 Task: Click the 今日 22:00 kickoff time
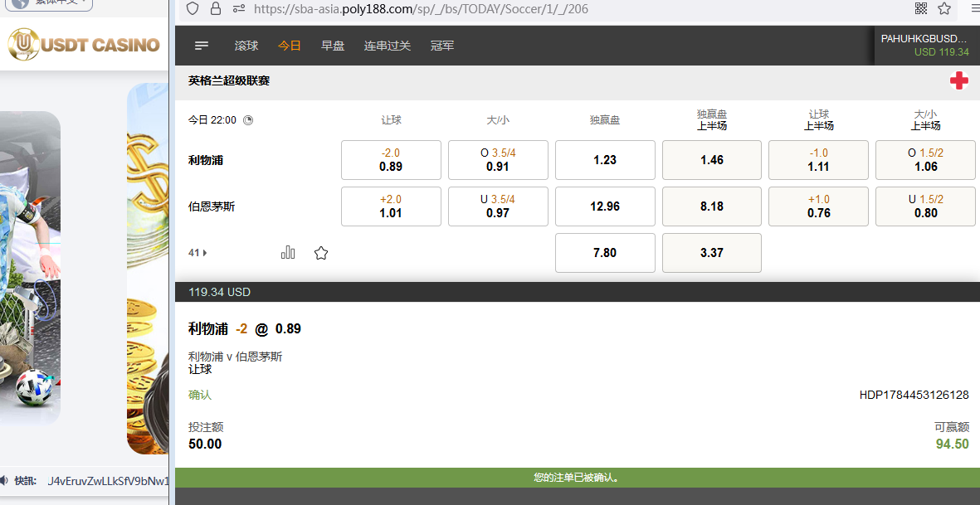tap(212, 120)
